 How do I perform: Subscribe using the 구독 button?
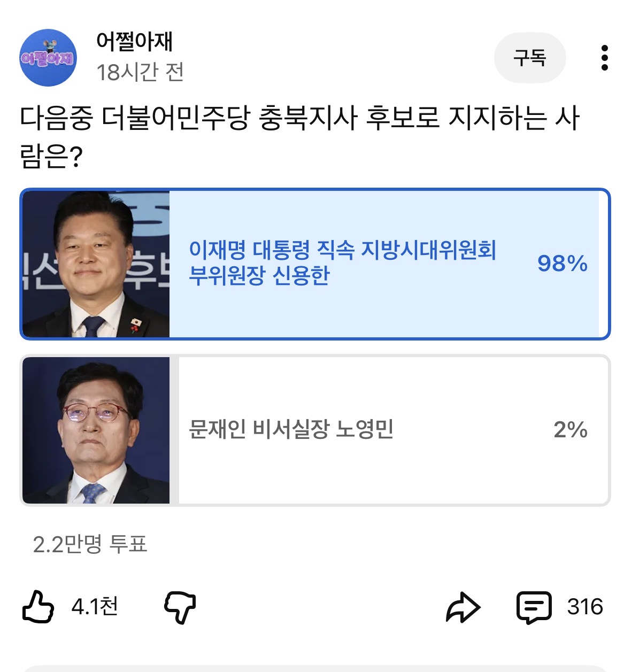[529, 58]
